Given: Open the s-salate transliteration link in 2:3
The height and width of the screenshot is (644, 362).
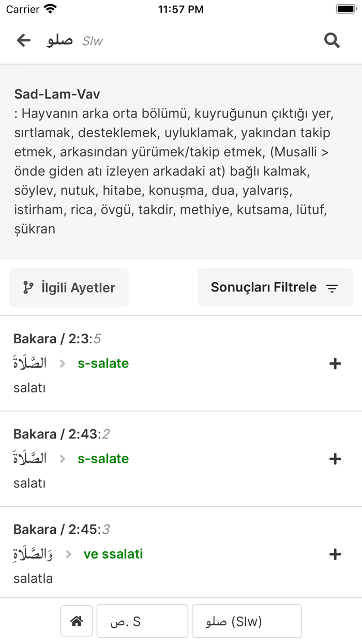Looking at the screenshot, I should (x=103, y=363).
